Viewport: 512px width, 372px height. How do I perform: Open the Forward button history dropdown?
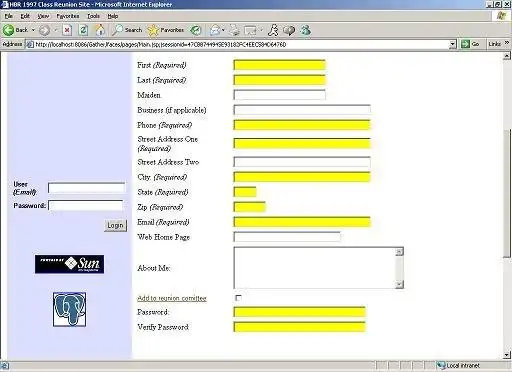point(56,30)
